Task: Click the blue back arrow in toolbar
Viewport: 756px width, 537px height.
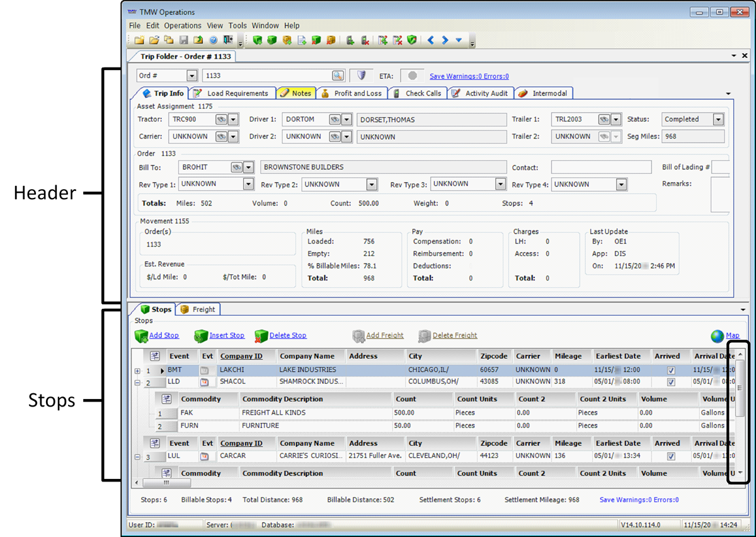Action: pyautogui.click(x=431, y=40)
